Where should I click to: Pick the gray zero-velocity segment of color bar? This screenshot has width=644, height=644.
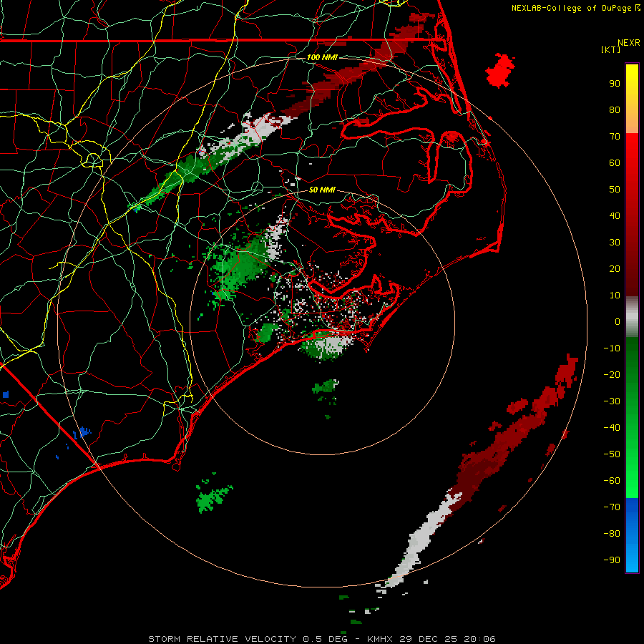(x=632, y=317)
